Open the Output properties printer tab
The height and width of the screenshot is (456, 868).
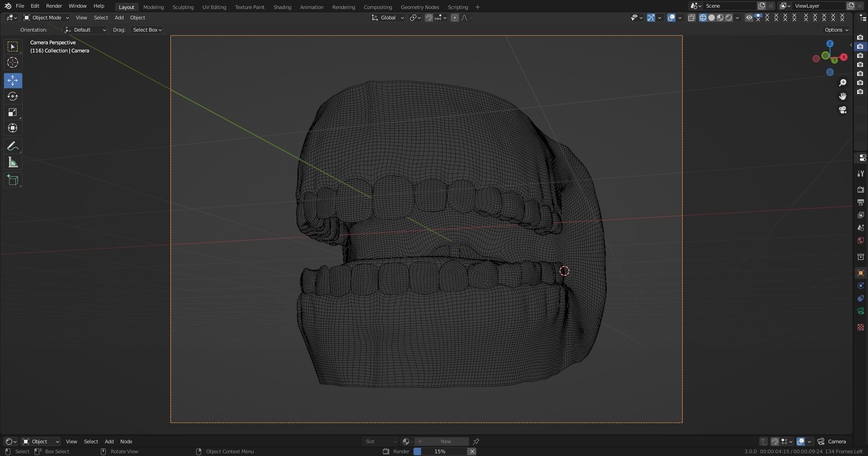861,202
